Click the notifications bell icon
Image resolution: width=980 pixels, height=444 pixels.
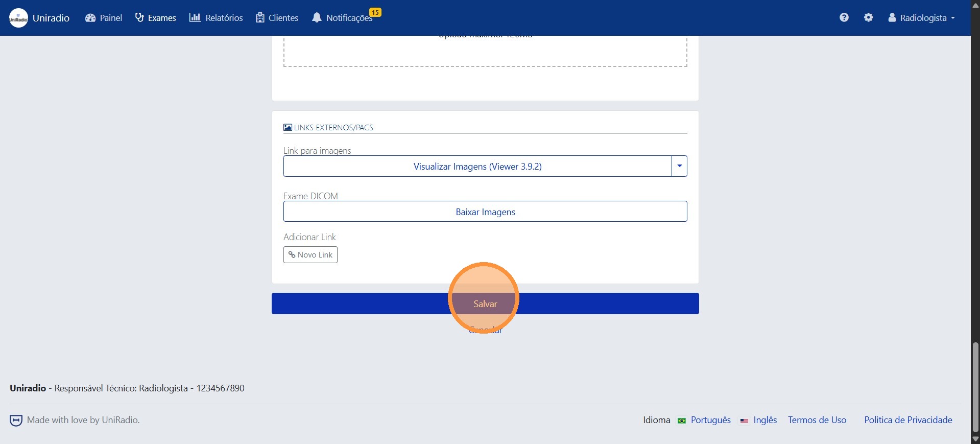pos(317,18)
